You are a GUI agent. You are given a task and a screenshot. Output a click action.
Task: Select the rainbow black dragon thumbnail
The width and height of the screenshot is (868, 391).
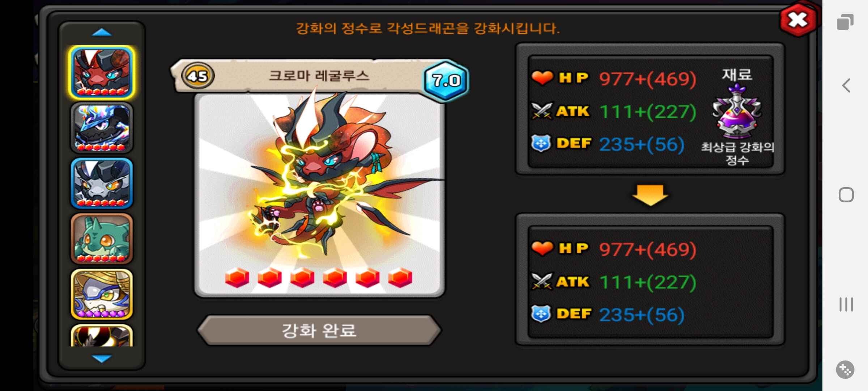click(102, 128)
